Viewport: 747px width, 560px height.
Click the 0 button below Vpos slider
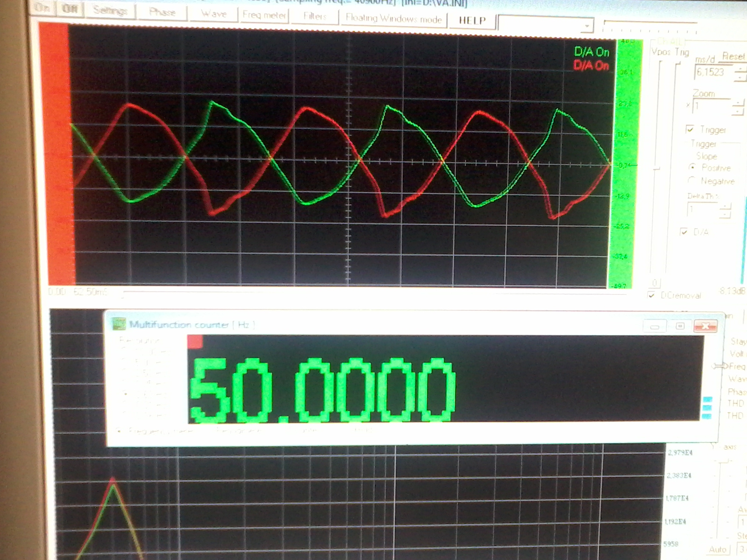click(655, 283)
